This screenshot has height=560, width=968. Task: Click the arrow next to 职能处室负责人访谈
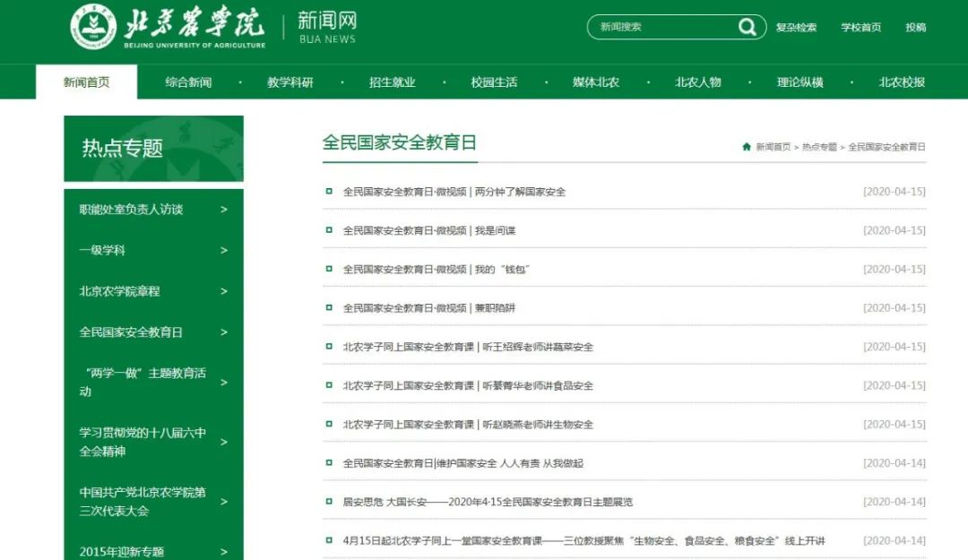tap(224, 210)
